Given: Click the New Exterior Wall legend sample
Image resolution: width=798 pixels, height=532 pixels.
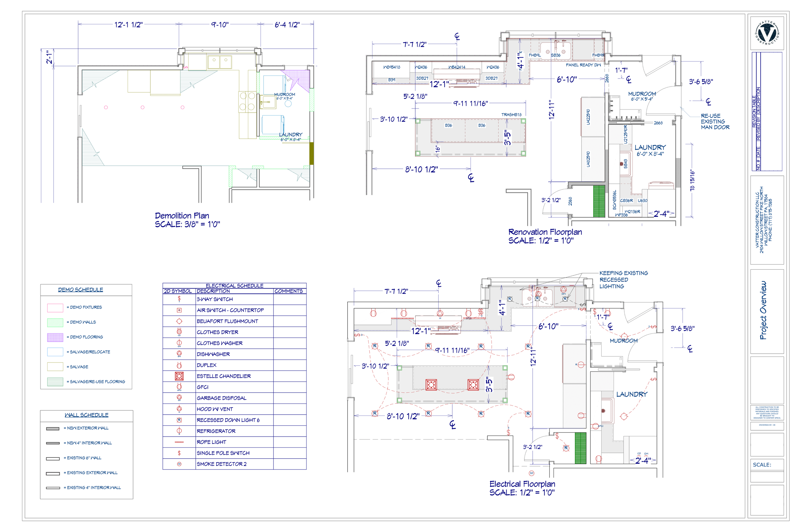Looking at the screenshot, I should [53, 429].
